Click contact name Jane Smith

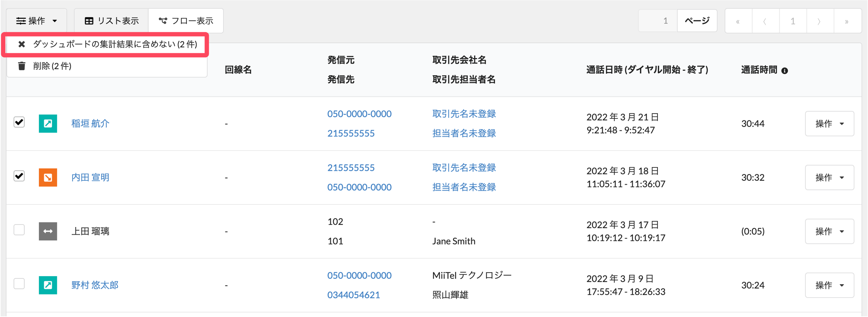tap(454, 241)
